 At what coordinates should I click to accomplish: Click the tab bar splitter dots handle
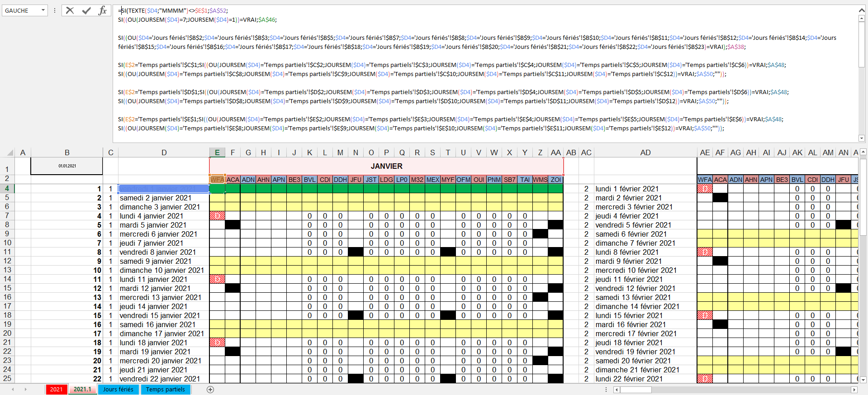coord(606,390)
